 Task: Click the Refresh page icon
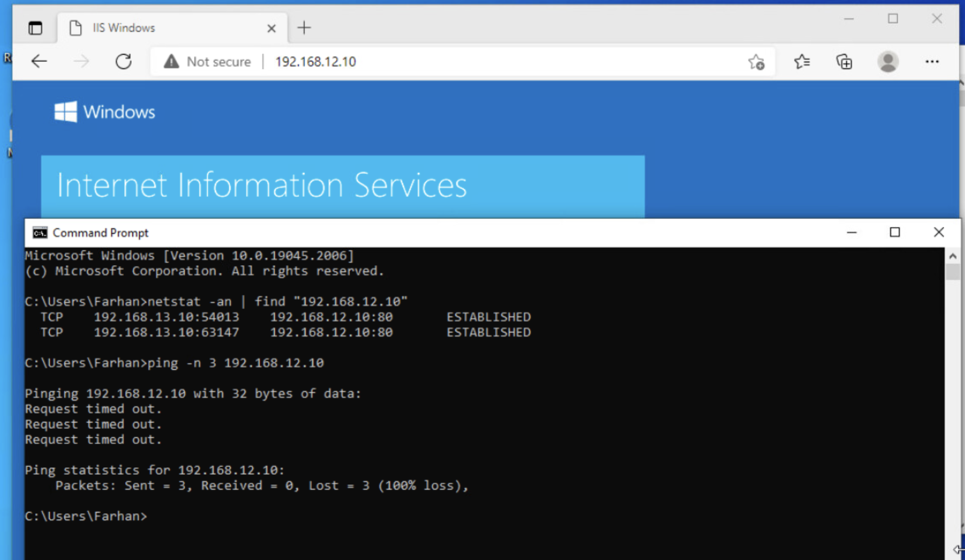(x=124, y=62)
